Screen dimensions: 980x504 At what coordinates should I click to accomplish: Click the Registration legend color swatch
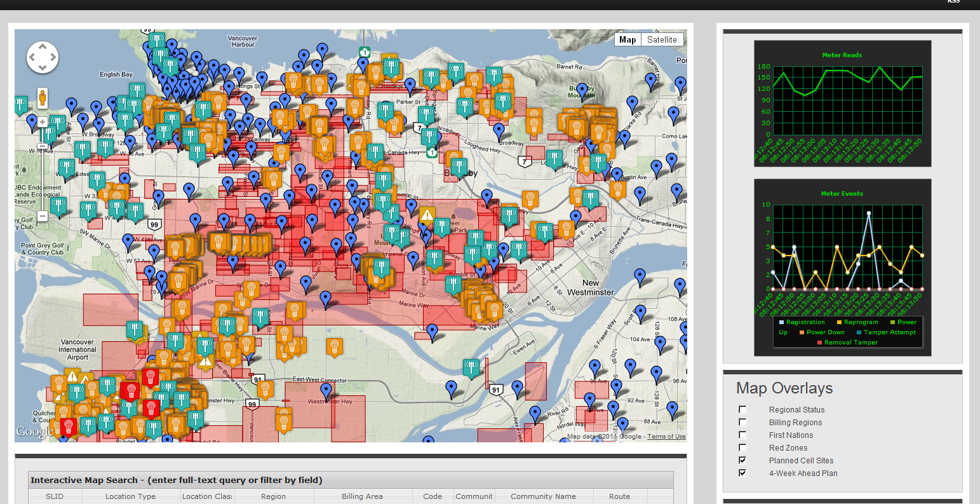click(782, 323)
